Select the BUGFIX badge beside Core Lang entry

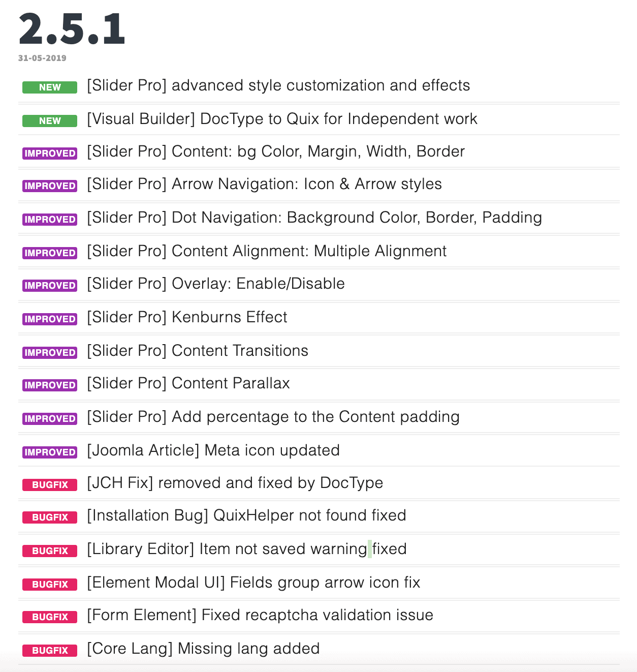(50, 650)
